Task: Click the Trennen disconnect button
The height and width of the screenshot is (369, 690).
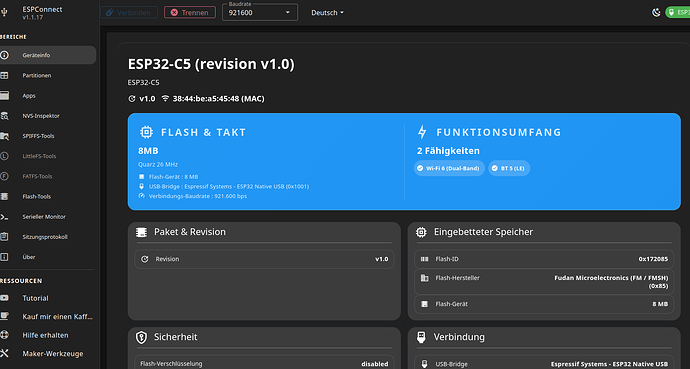Action: pyautogui.click(x=190, y=12)
